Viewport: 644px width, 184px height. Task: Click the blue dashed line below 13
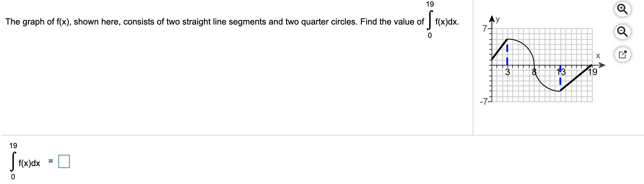tap(560, 81)
